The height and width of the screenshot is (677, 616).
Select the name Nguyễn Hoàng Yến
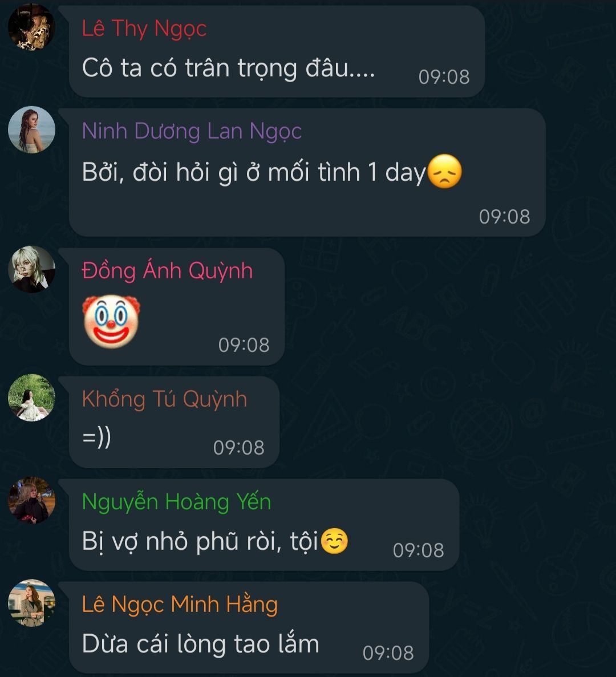click(177, 502)
